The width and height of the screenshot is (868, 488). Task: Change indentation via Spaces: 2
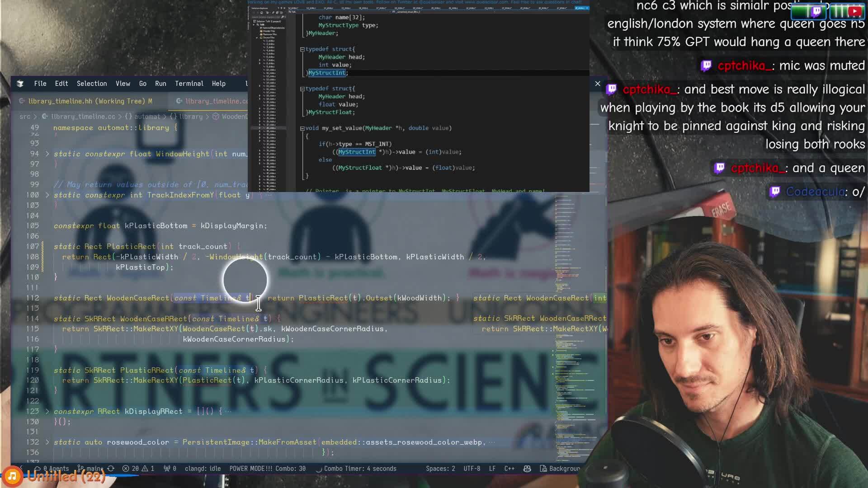[440, 469]
